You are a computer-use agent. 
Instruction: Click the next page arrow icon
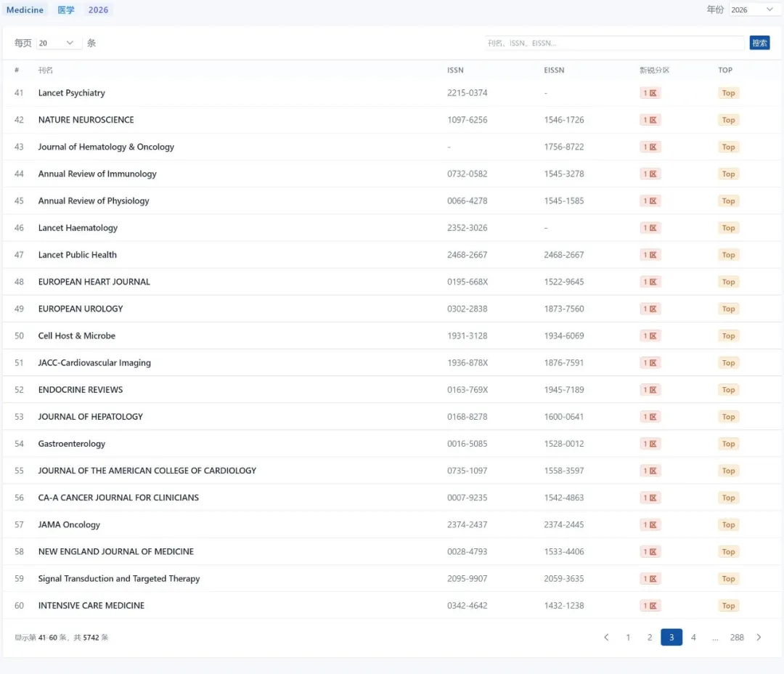(x=759, y=638)
